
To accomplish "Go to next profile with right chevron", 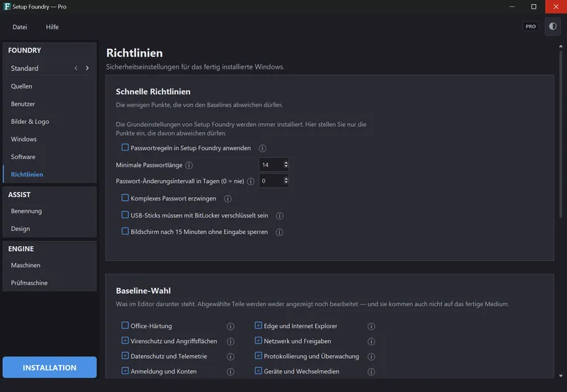I will [87, 68].
